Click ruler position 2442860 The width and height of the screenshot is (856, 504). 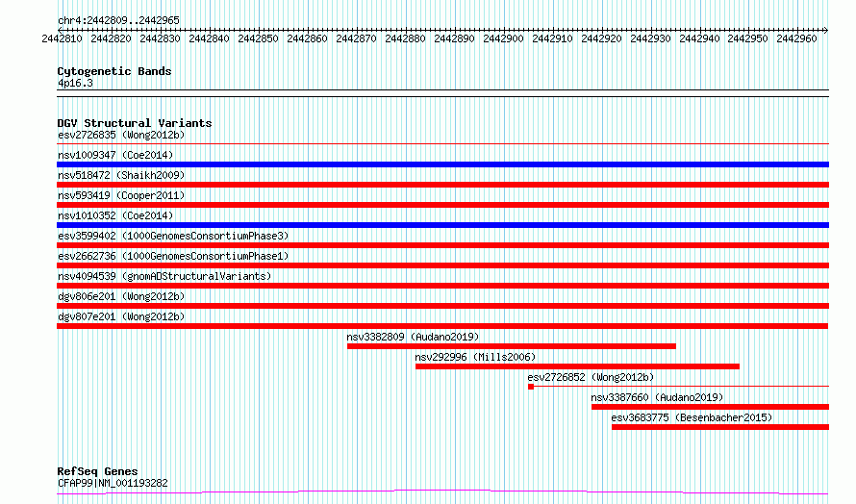pyautogui.click(x=308, y=38)
